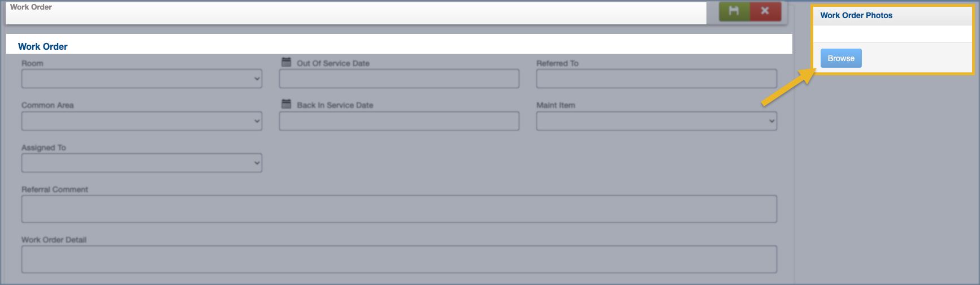Click the Referral Comment label

pos(55,189)
